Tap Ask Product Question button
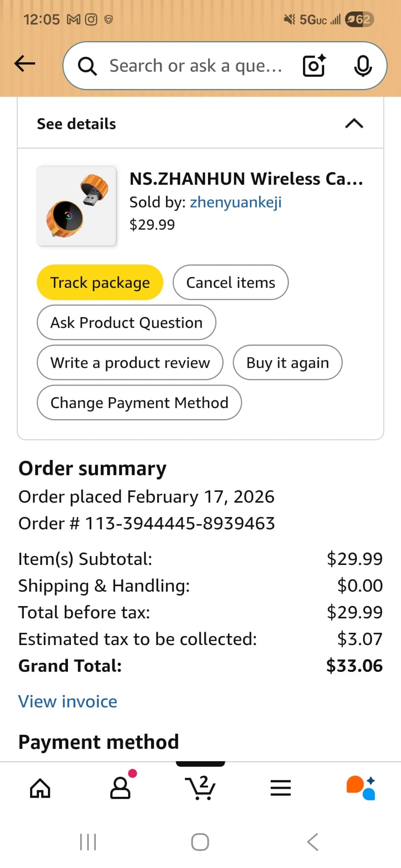 pos(126,323)
